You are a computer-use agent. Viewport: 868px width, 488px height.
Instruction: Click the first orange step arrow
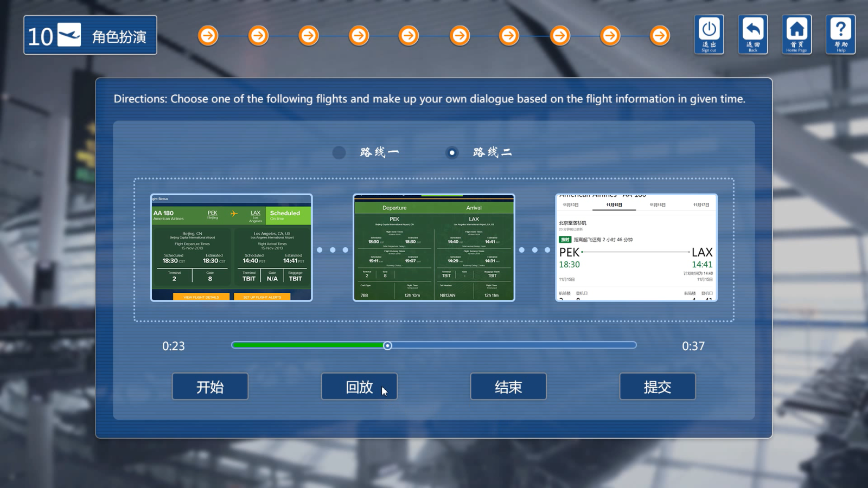[x=208, y=36]
